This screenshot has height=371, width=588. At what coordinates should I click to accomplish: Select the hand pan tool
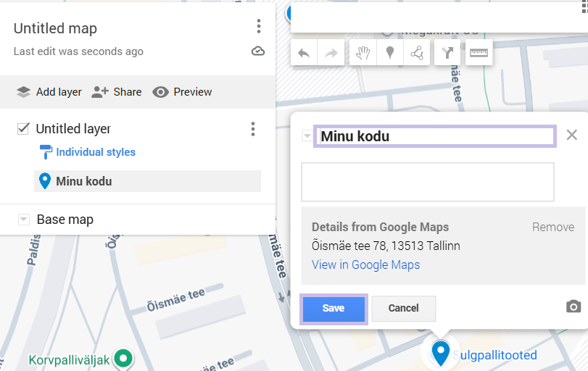[x=363, y=53]
